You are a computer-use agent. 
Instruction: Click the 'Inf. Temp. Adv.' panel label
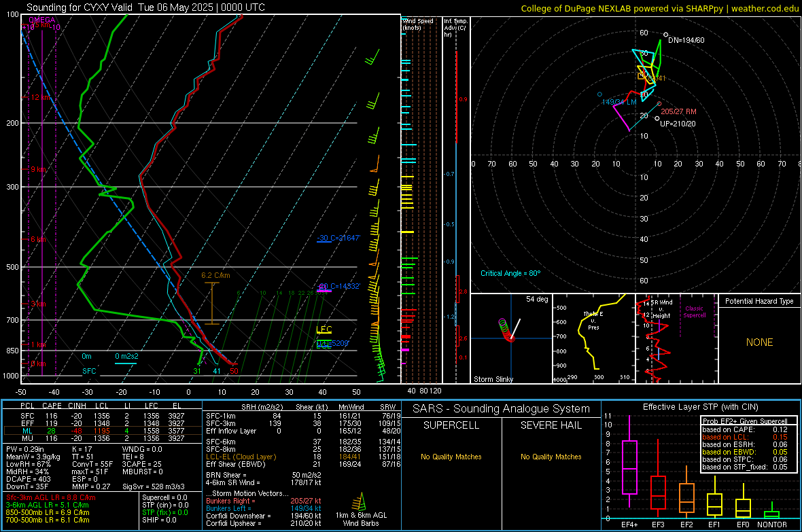click(x=455, y=28)
